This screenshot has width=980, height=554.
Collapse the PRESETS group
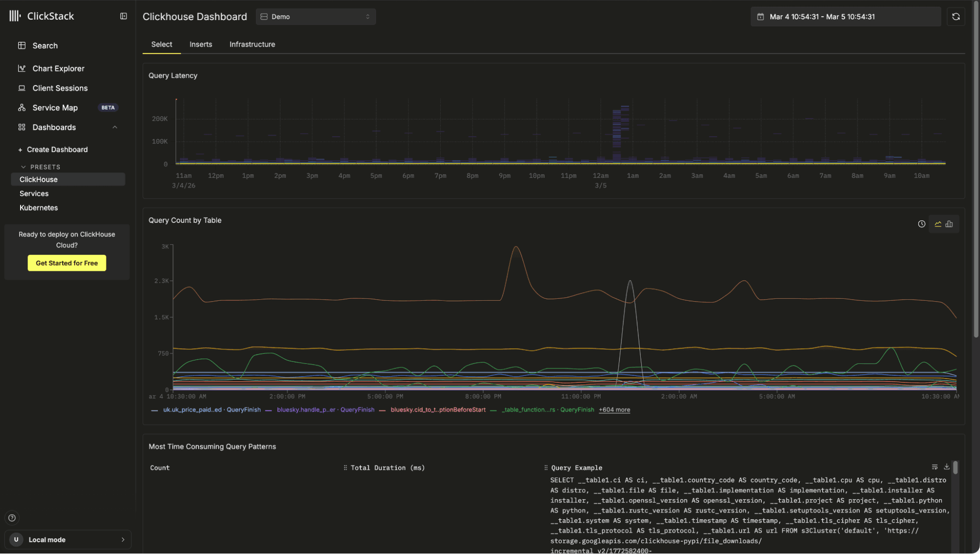pos(24,167)
